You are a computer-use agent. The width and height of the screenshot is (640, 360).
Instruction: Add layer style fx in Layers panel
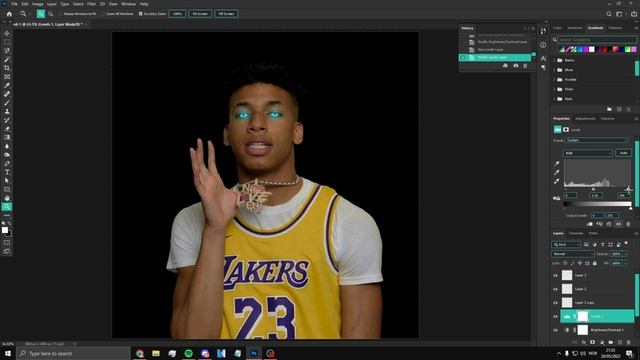click(584, 342)
